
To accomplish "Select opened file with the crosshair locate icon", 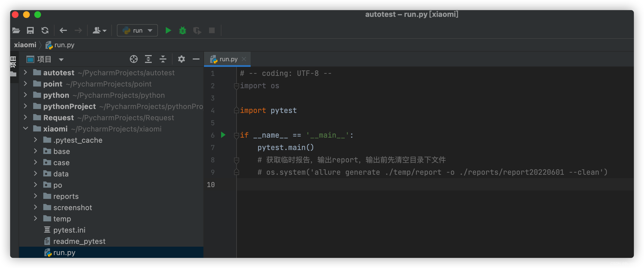I will click(x=134, y=59).
